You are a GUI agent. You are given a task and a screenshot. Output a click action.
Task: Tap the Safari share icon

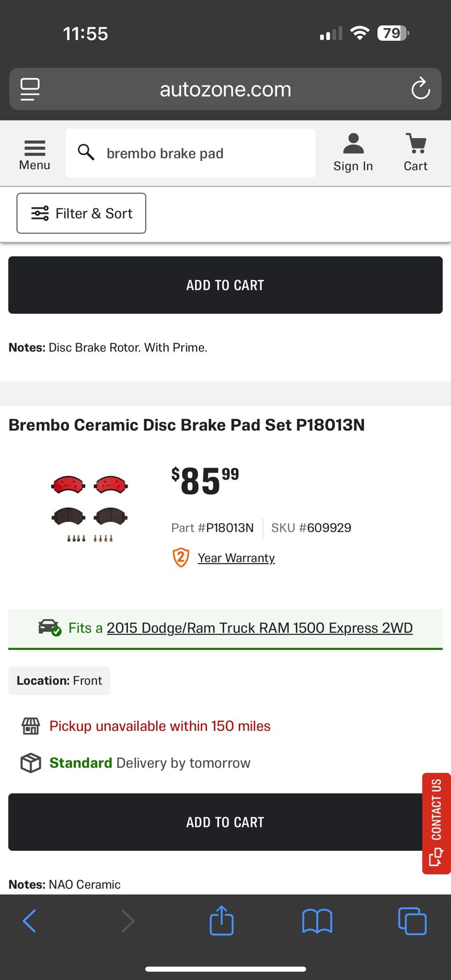[x=221, y=921]
